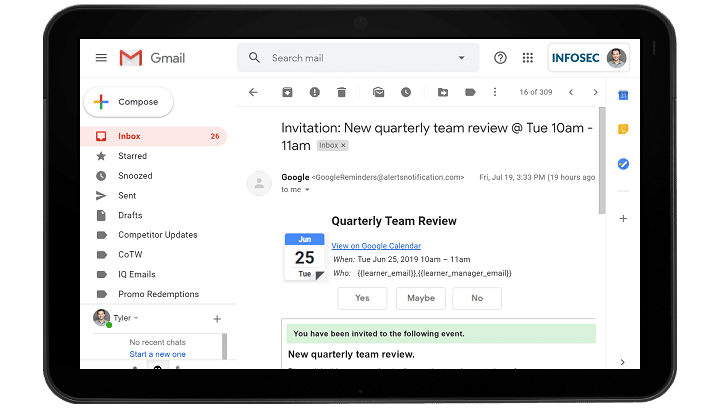Remove the Inbox label chip
This screenshot has width=720, height=408.
(x=343, y=145)
